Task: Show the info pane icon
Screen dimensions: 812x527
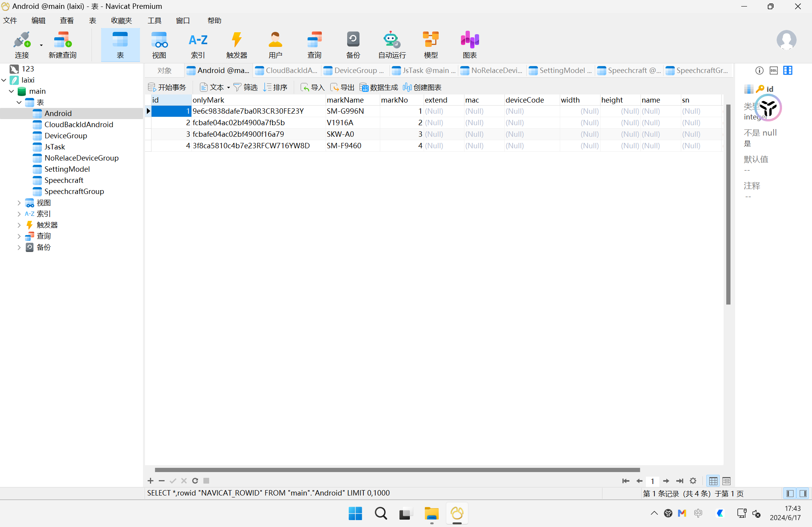Action: click(759, 70)
